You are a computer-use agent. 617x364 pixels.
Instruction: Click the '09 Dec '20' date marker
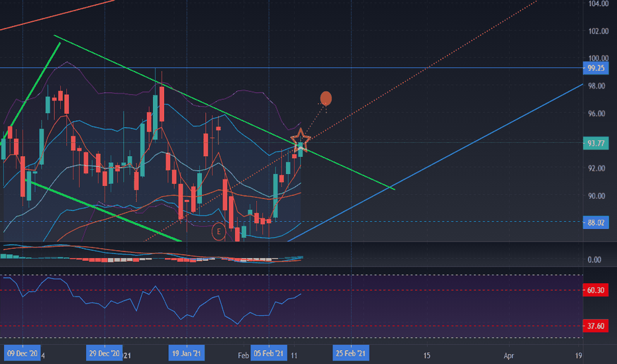pos(23,353)
